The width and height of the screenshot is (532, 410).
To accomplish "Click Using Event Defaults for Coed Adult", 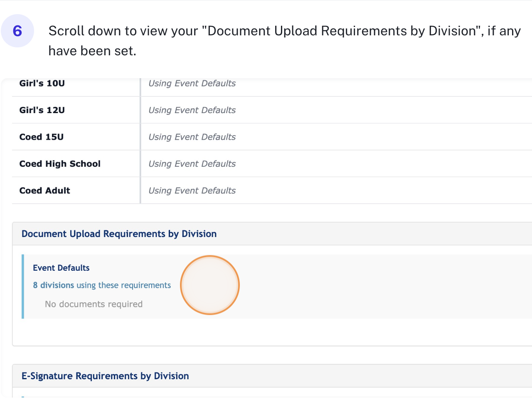I will tap(192, 190).
